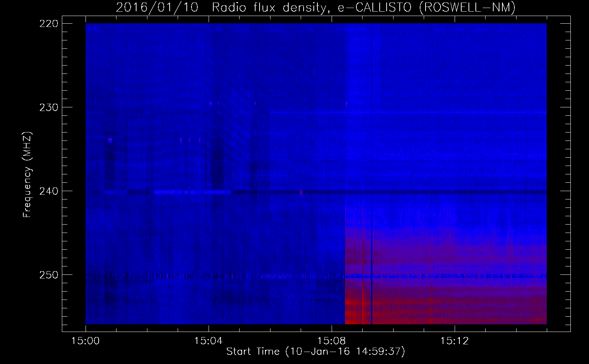Click the dark horizontal band at 240 MHz
Screen dimensions: 589x364
389,192
